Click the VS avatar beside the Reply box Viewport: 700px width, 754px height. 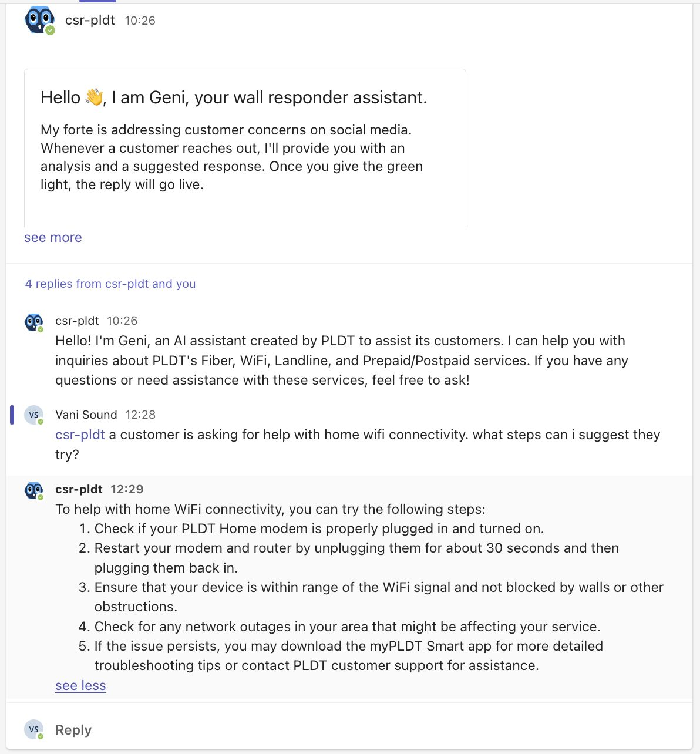point(34,729)
